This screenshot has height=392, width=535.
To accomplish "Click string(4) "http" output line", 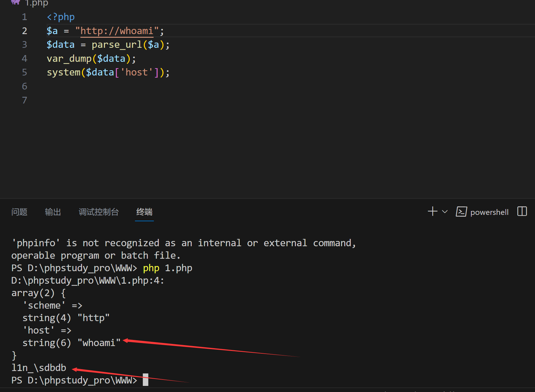I will pos(66,318).
